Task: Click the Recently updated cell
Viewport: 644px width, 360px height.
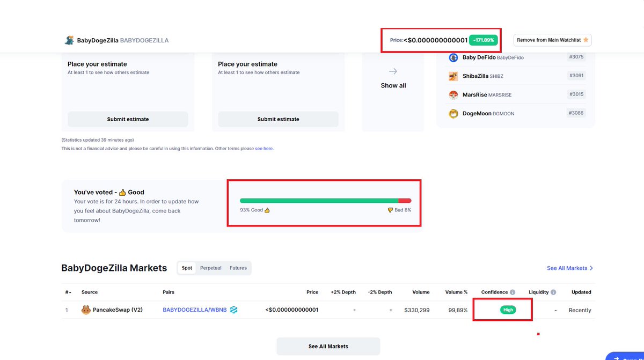Action: click(x=580, y=310)
